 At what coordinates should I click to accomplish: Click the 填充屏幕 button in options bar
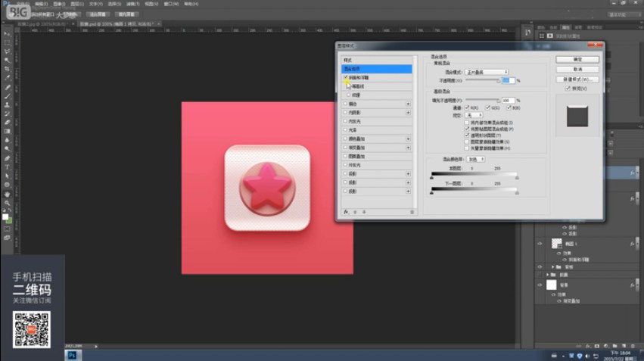click(x=126, y=14)
